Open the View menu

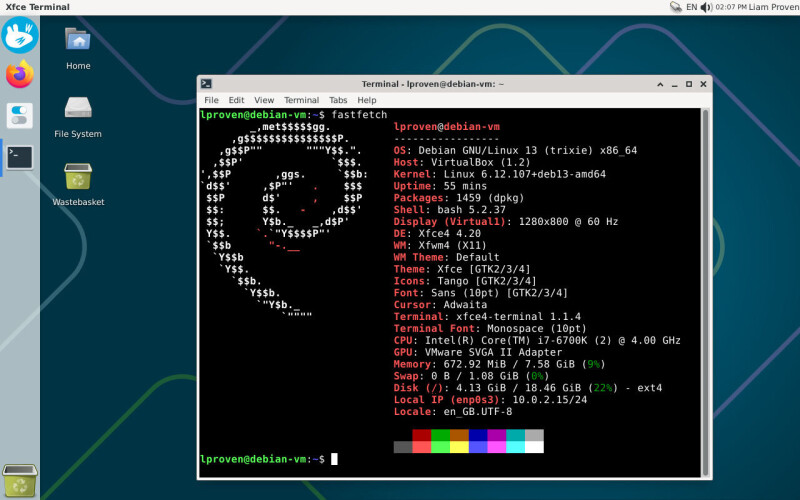pos(264,100)
